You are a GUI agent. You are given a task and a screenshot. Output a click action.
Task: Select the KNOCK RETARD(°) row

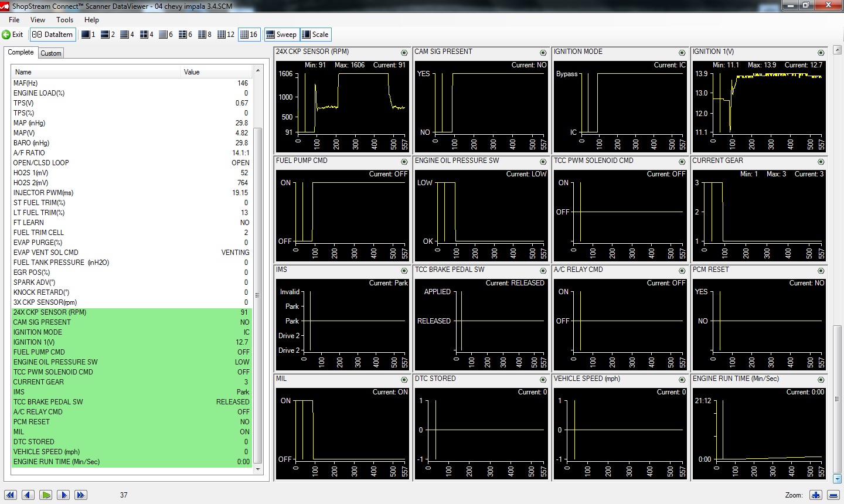132,292
